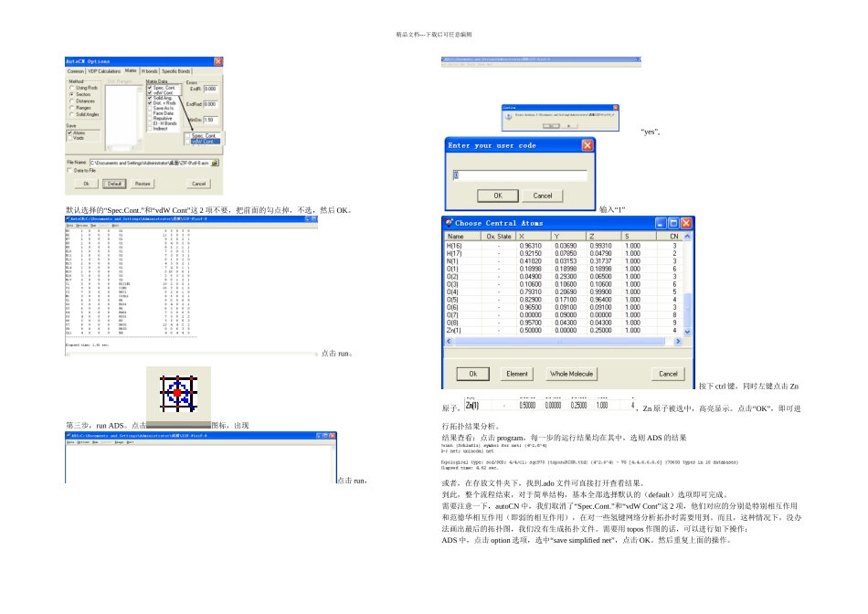Open the VDP Calculations tab
Viewport: 868px width, 614px height.
click(105, 71)
